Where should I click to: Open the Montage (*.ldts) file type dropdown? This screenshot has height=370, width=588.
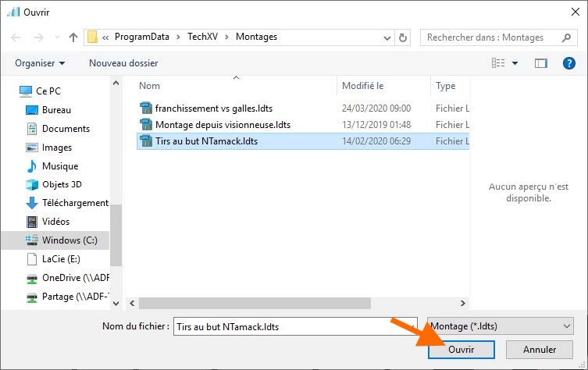click(x=500, y=326)
